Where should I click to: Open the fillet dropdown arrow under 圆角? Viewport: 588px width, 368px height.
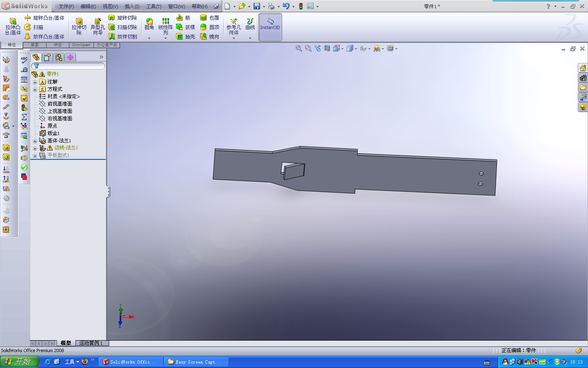[149, 38]
